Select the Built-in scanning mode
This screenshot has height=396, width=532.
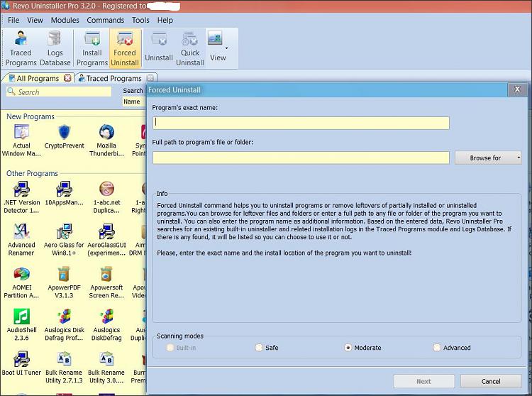point(181,348)
